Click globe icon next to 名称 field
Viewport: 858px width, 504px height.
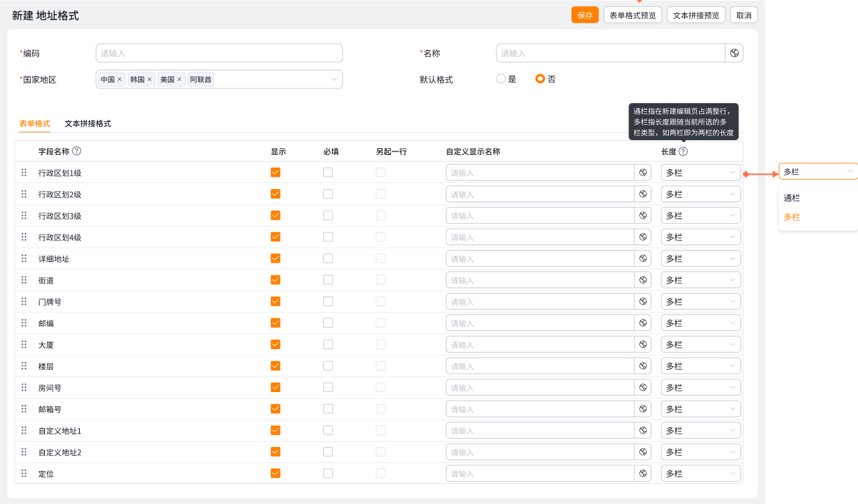coord(735,53)
